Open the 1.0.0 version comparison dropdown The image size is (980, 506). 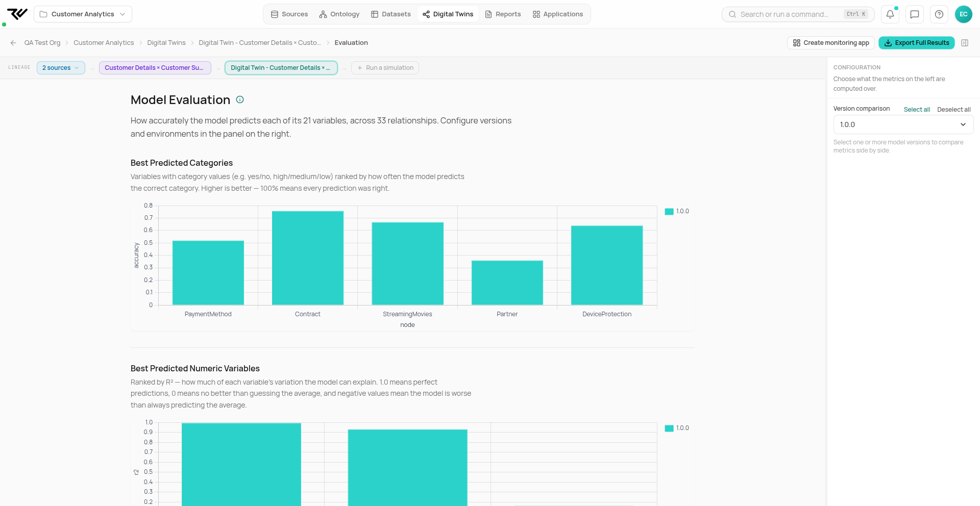pos(903,124)
